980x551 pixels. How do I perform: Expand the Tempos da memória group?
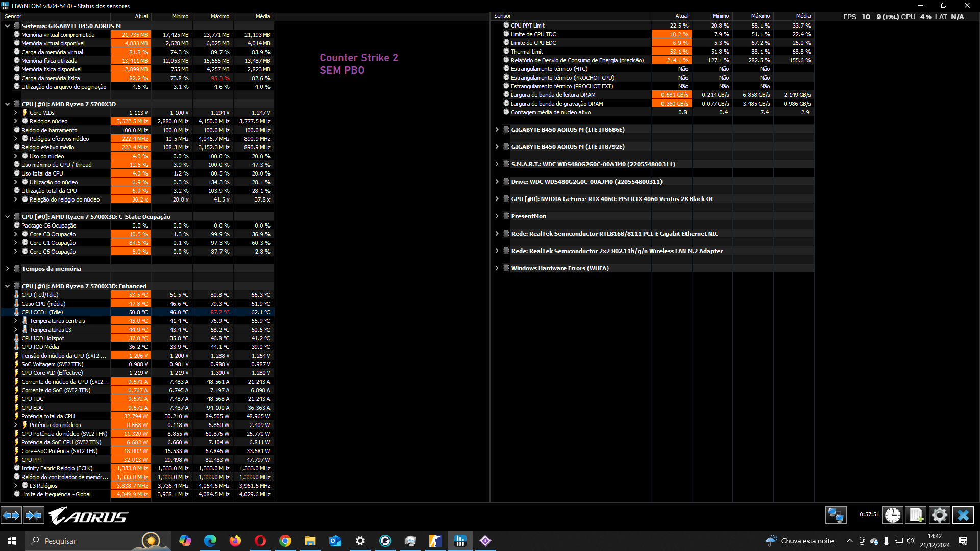[7, 269]
